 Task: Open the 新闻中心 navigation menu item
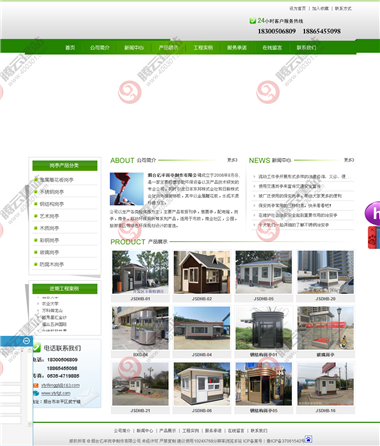pos(134,48)
